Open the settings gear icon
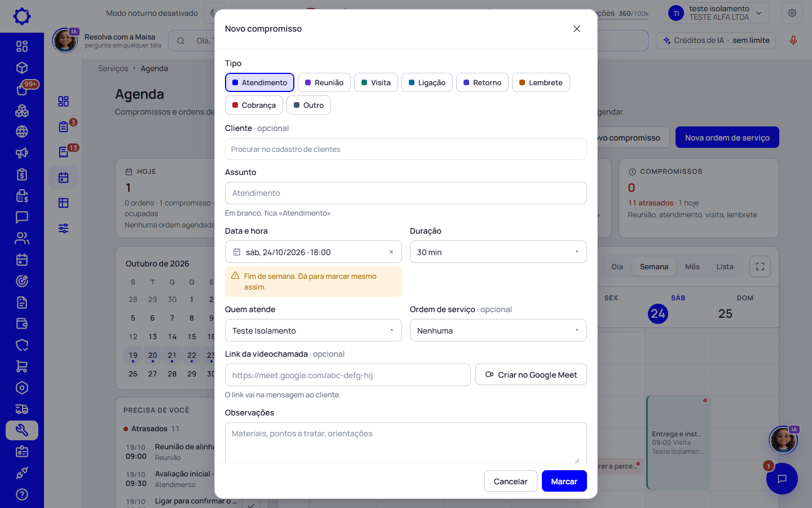The image size is (812, 508). coord(792,13)
